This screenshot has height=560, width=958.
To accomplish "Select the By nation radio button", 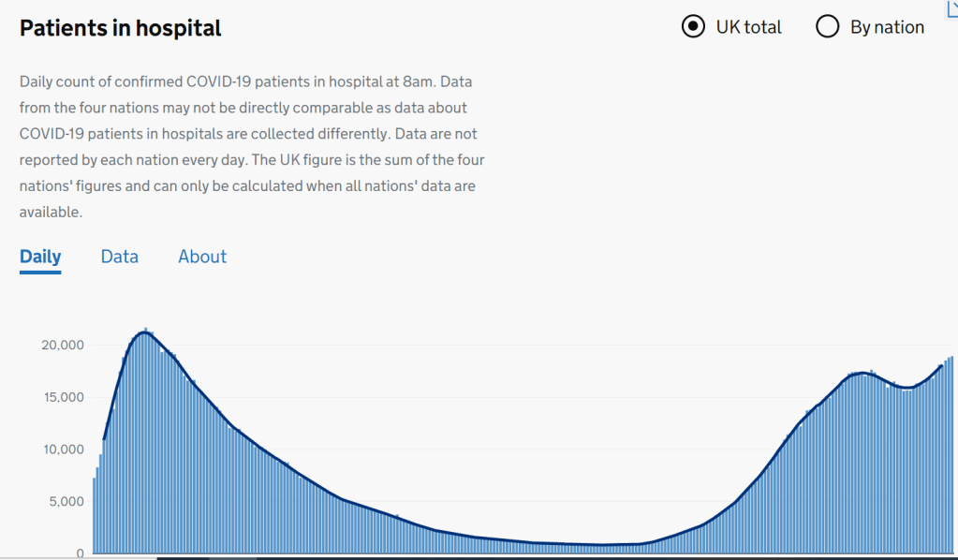I will 827,26.
